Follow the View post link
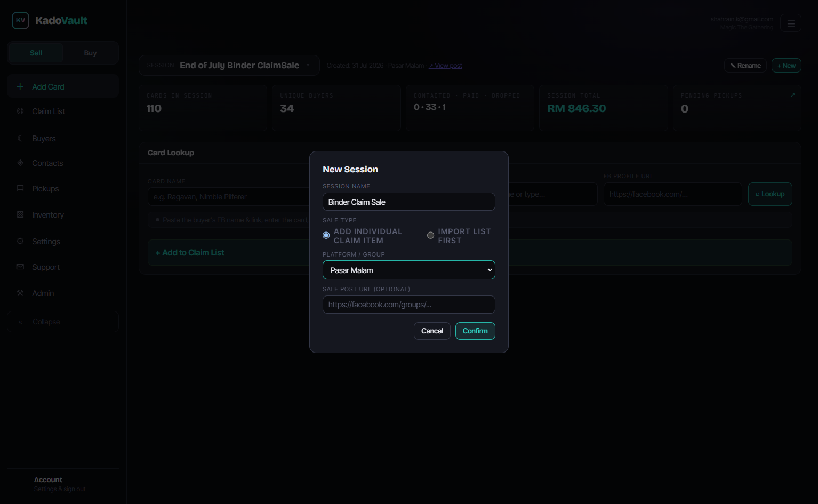The image size is (818, 504). (446, 66)
